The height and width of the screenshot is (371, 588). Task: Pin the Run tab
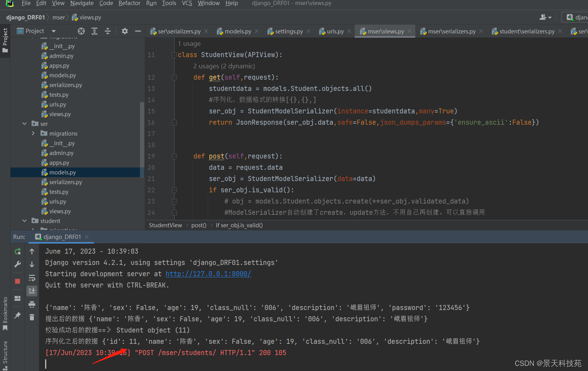17,315
